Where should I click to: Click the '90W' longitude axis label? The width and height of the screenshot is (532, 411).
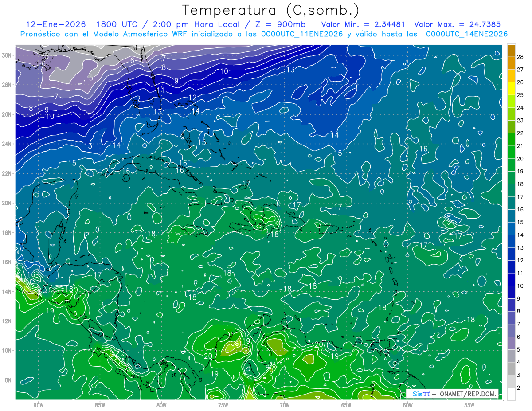tap(38, 405)
